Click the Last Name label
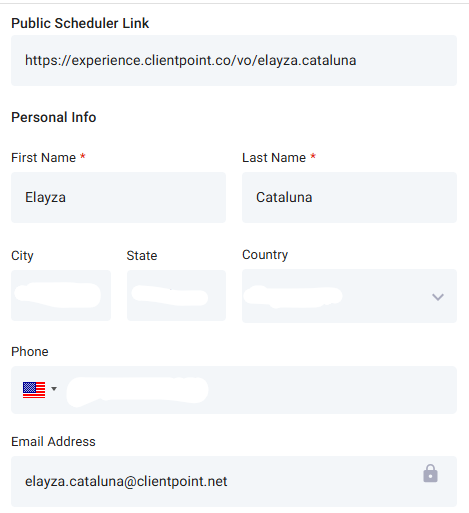 [x=274, y=158]
